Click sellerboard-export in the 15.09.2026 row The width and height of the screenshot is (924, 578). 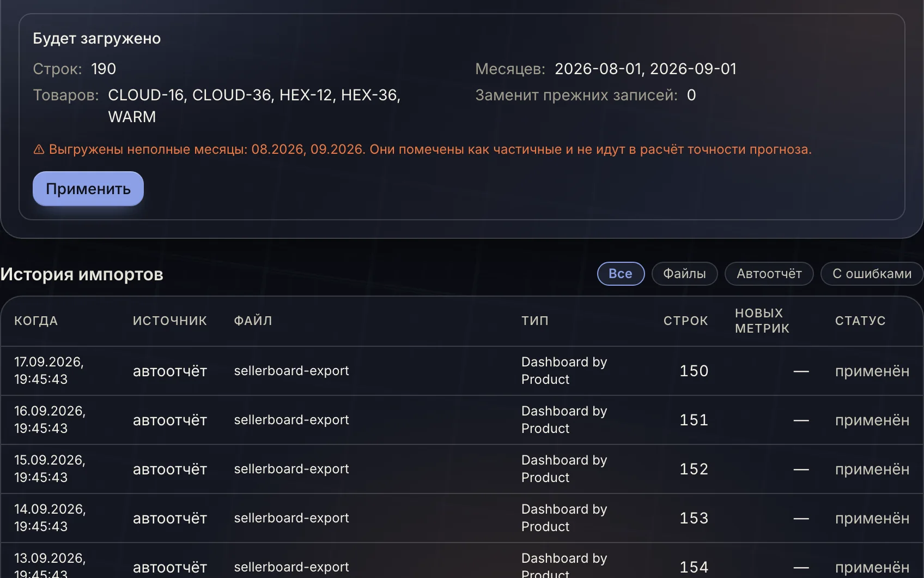coord(291,469)
